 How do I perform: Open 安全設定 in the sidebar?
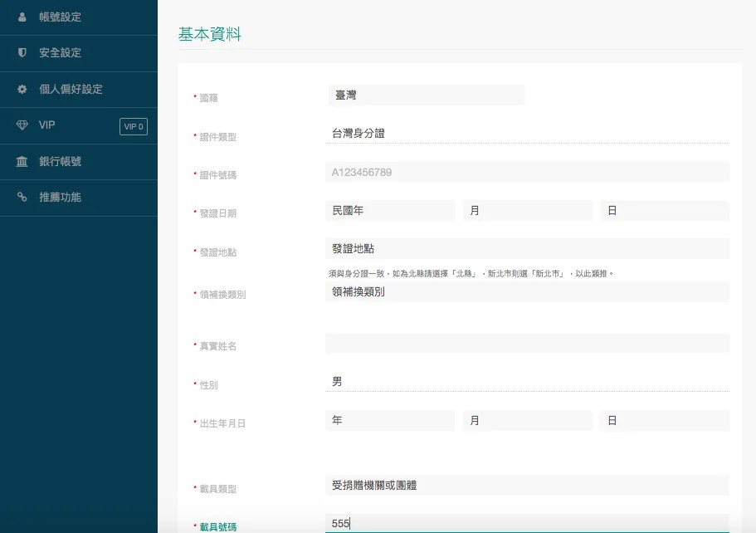tap(79, 53)
